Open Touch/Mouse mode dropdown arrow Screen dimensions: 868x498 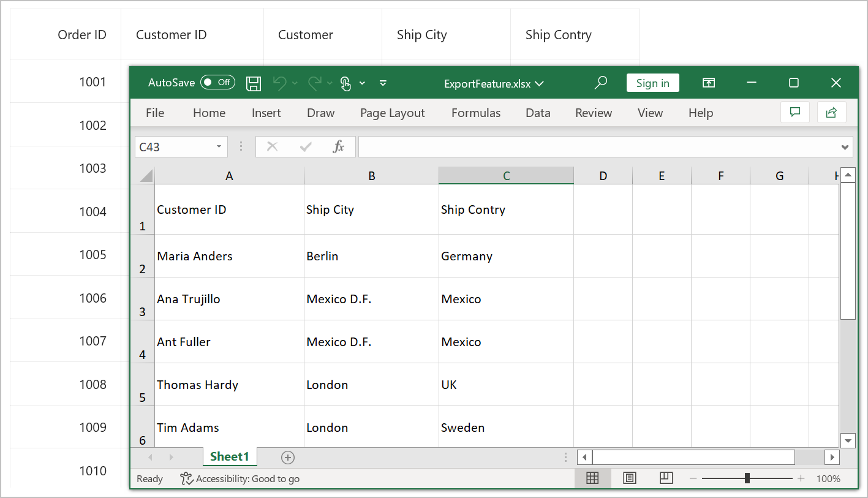[x=362, y=83]
